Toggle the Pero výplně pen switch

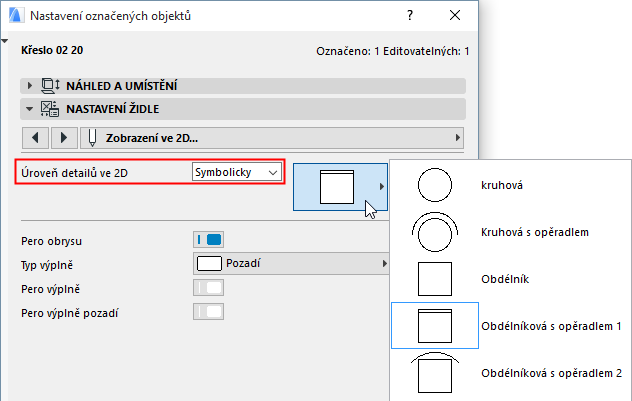pyautogui.click(x=208, y=288)
